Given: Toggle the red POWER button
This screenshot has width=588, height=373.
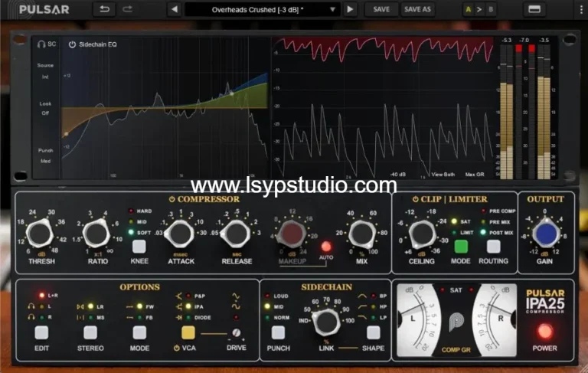Looking at the screenshot, I should point(545,332).
